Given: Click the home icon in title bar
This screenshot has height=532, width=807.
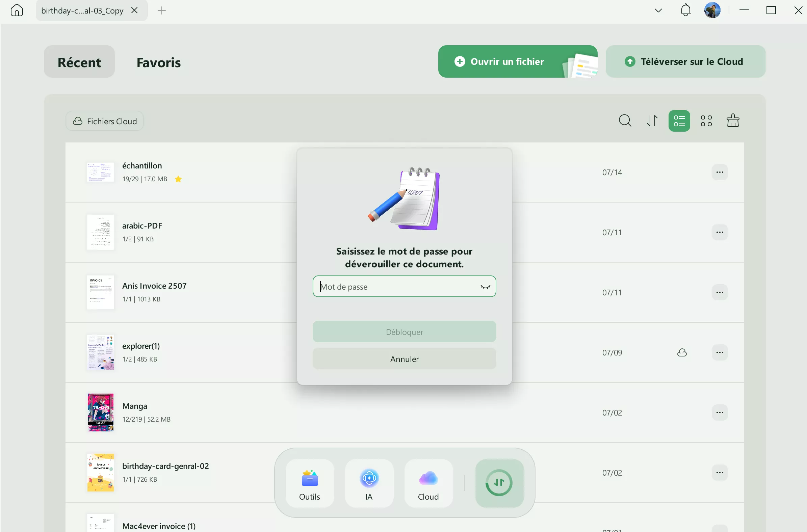Looking at the screenshot, I should pos(17,10).
